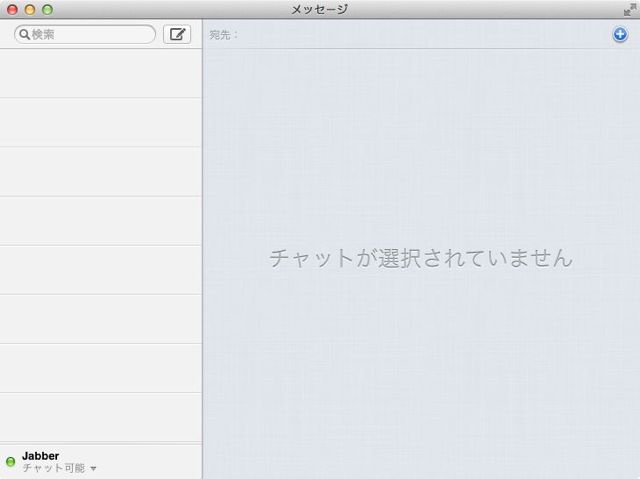Screen dimensions: 640x479
Task: Click the Jabber account name
Action: pos(40,456)
